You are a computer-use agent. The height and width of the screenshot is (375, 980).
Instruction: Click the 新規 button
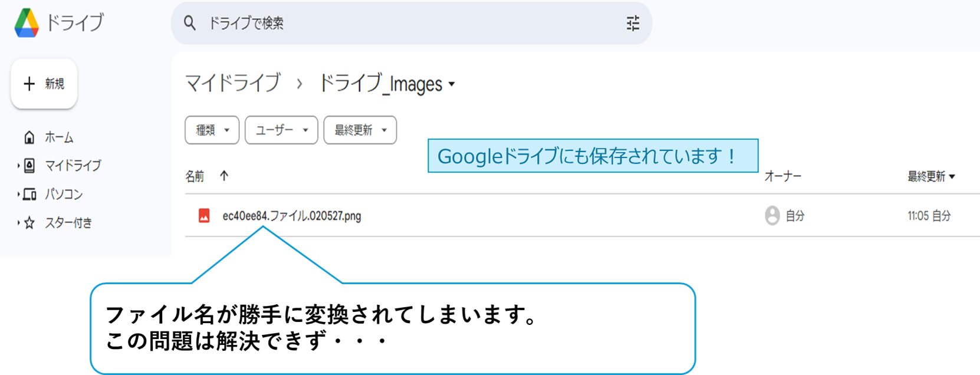point(44,84)
